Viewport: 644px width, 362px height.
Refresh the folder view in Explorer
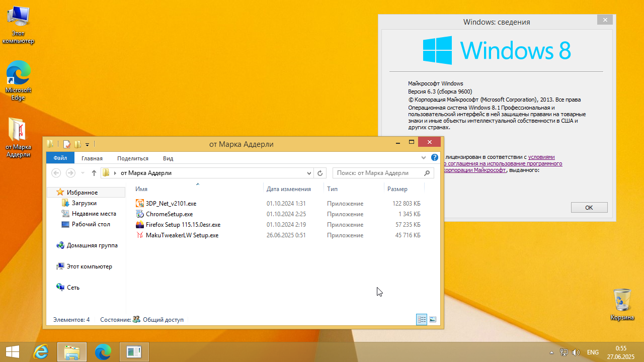point(320,173)
